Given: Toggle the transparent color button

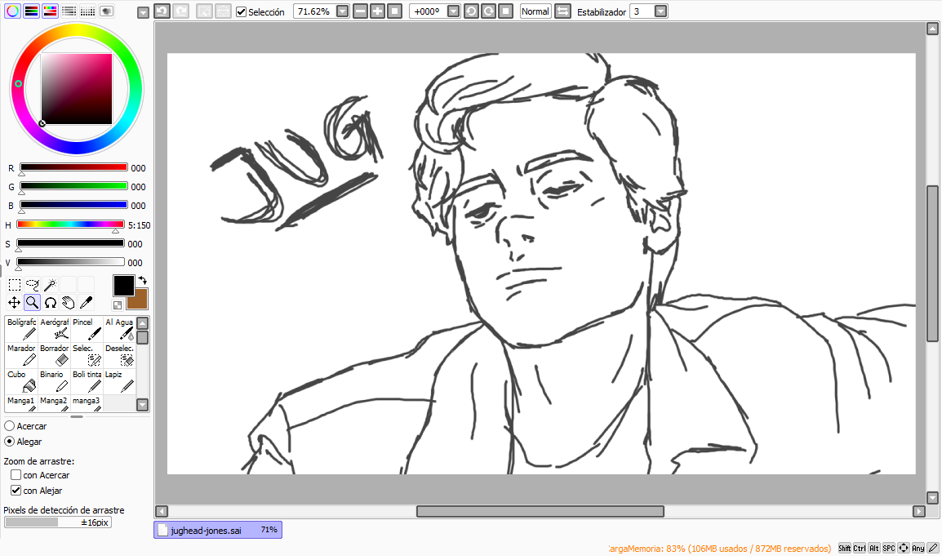Looking at the screenshot, I should tap(118, 305).
